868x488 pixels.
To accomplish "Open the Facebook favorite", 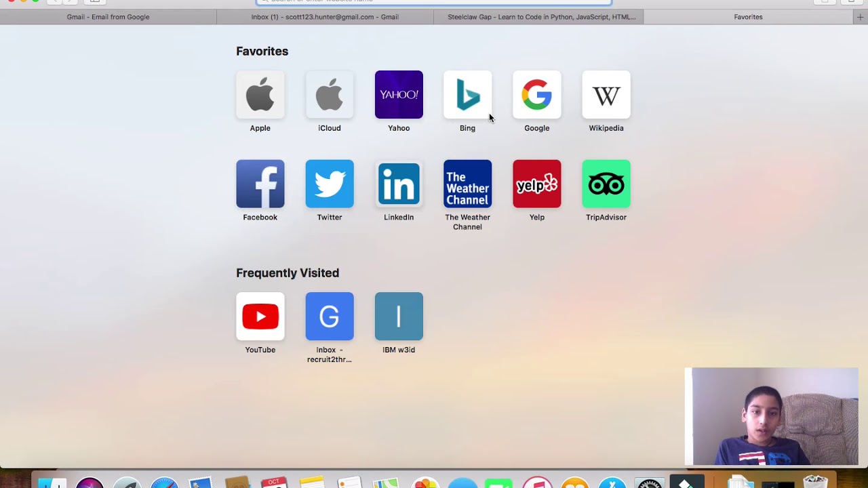I will (x=260, y=184).
